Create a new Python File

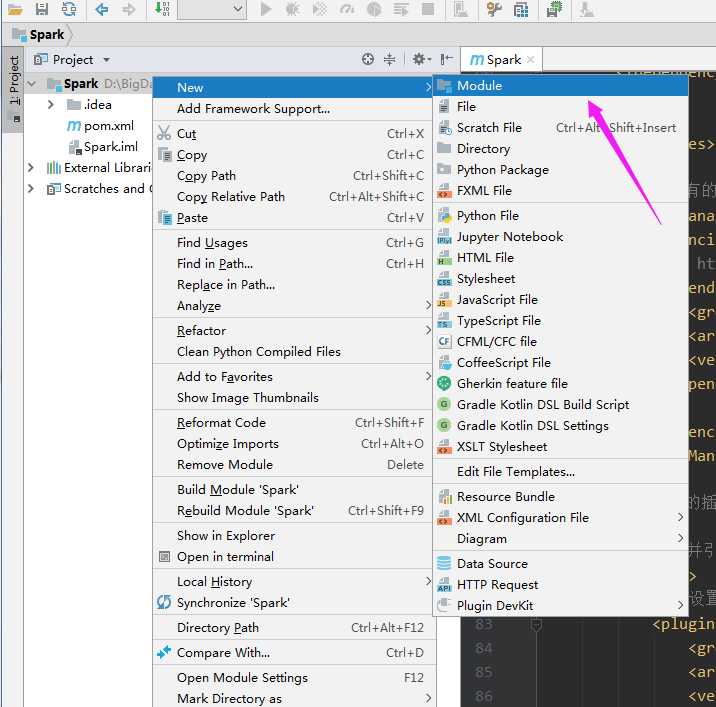coord(561,216)
